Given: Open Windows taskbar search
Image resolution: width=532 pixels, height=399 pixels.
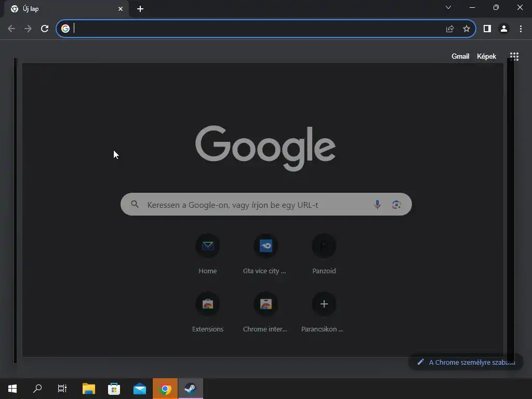Looking at the screenshot, I should (x=37, y=389).
